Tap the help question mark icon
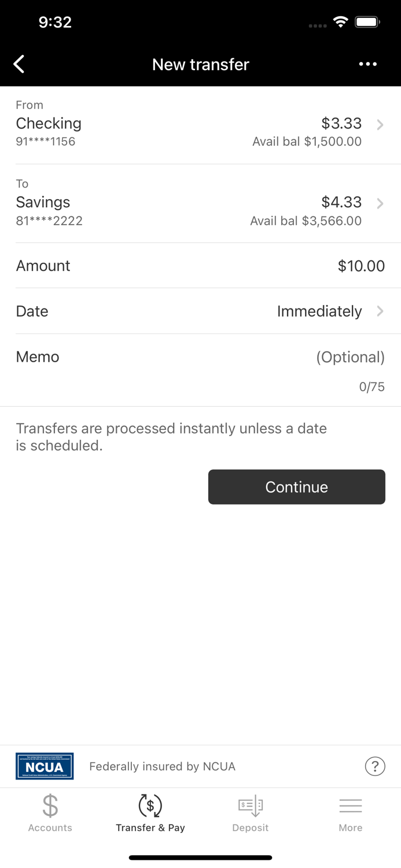This screenshot has height=868, width=401. pos(375,766)
